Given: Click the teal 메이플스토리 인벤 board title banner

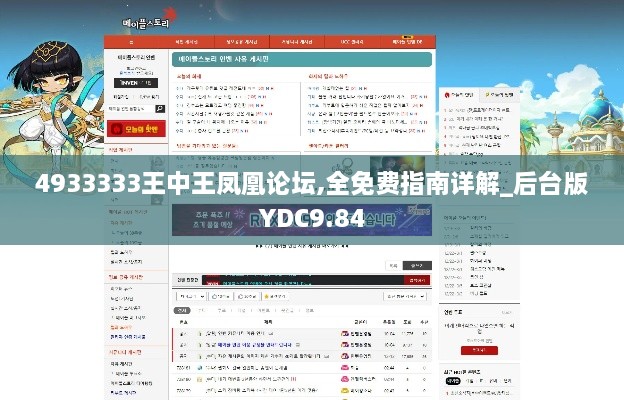Looking at the screenshot, I should 302,59.
